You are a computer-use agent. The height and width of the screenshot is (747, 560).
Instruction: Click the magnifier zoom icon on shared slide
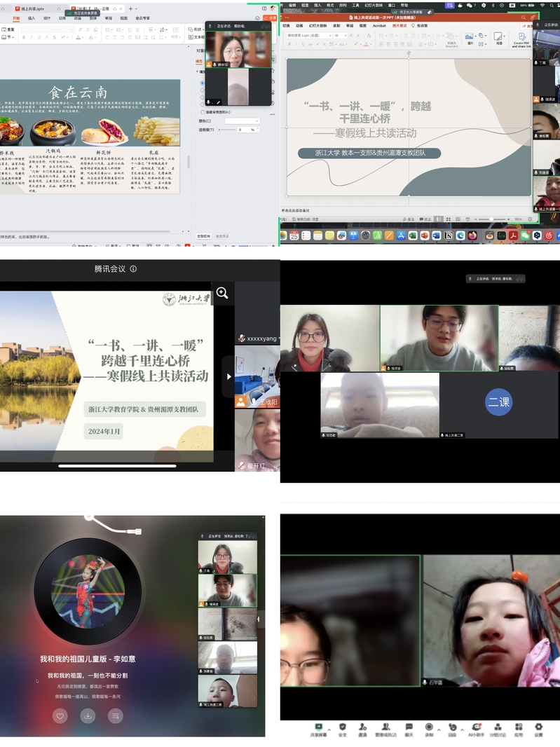(x=222, y=293)
